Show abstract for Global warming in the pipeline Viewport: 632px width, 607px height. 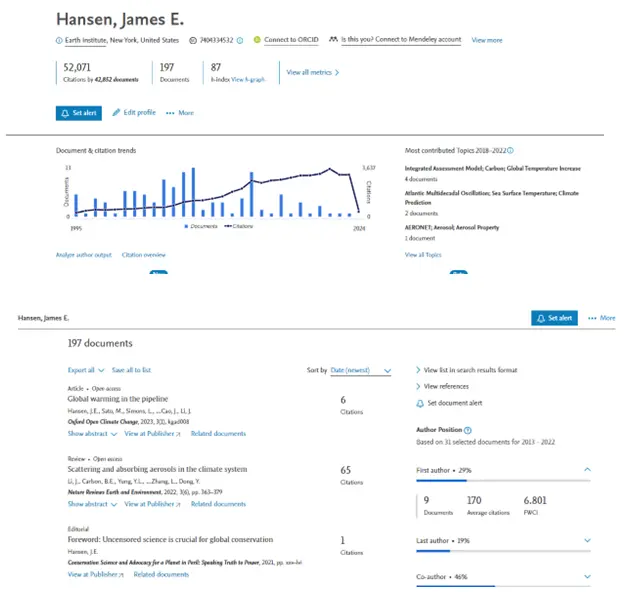coord(92,434)
